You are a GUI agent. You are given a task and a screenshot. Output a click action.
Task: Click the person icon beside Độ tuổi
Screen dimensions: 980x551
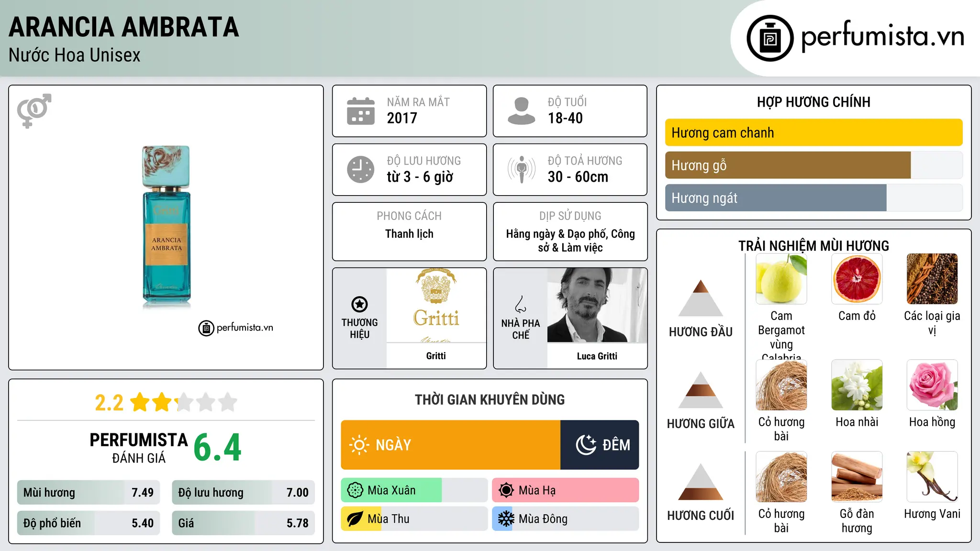(x=522, y=111)
